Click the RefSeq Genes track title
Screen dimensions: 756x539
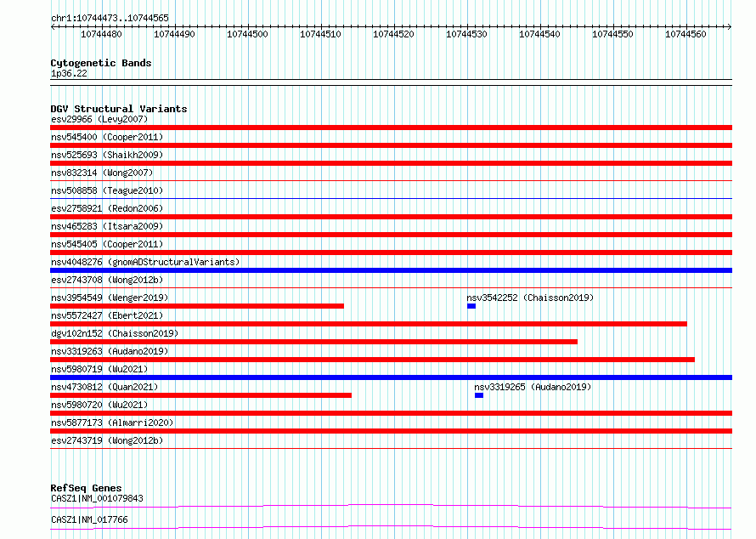point(86,488)
